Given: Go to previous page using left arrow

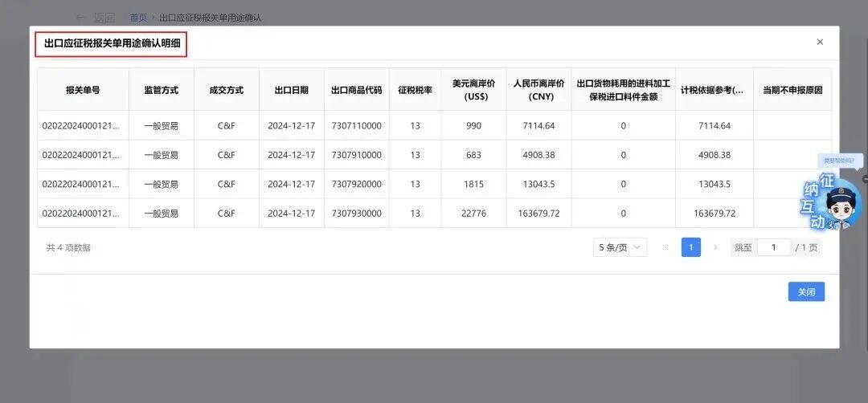Looking at the screenshot, I should [x=666, y=247].
